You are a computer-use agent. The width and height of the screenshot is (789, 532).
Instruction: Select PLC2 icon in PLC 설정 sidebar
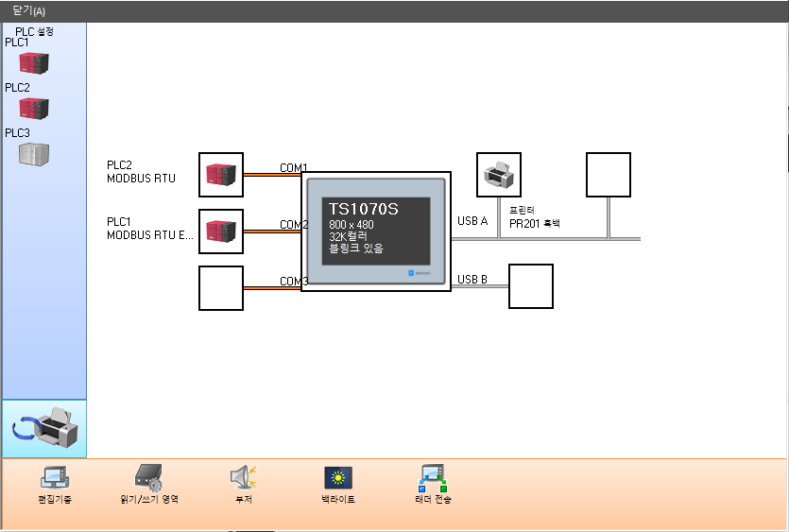[34, 108]
